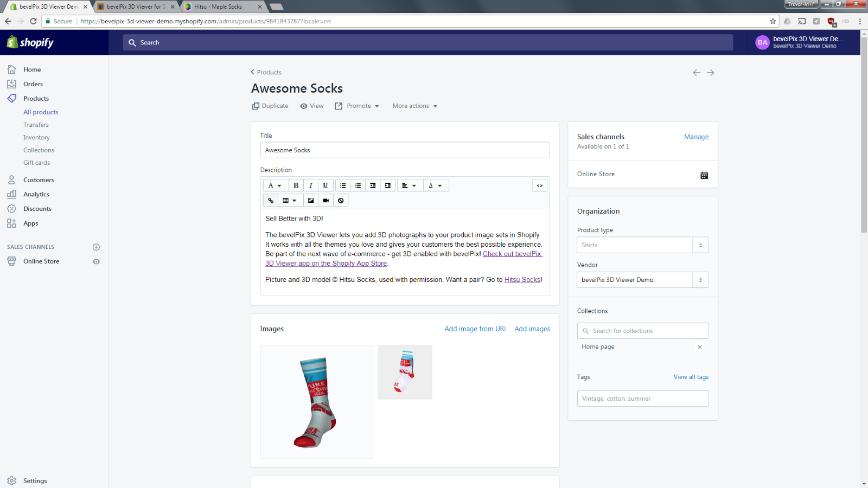Screen dimensions: 868x488
Task: Open the Vendor selector dropdown
Action: [x=643, y=280]
